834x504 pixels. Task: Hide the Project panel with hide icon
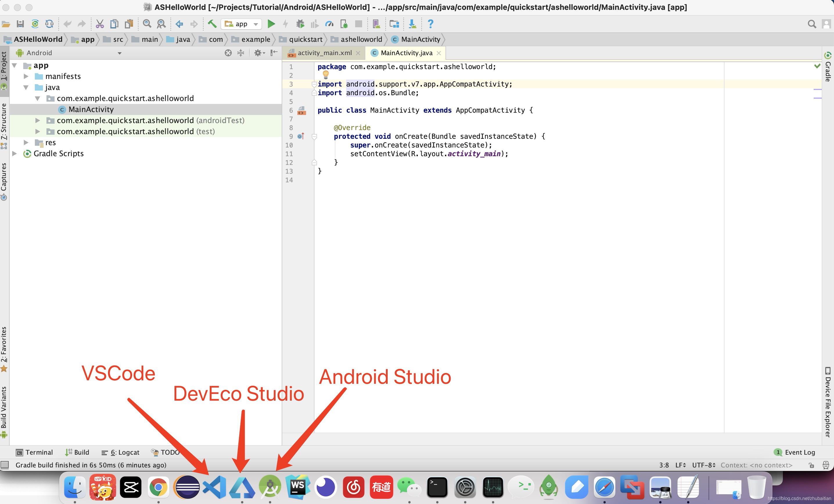click(274, 53)
